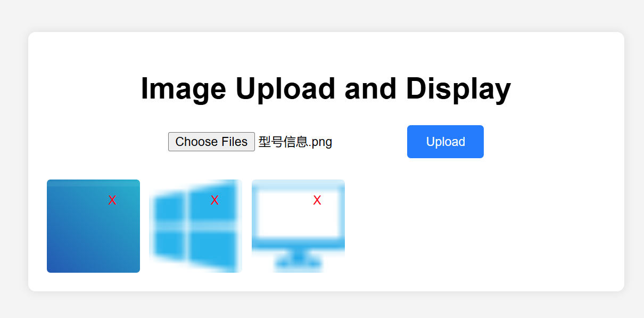Image resolution: width=644 pixels, height=318 pixels.
Task: Click the Choose Files button
Action: (211, 142)
